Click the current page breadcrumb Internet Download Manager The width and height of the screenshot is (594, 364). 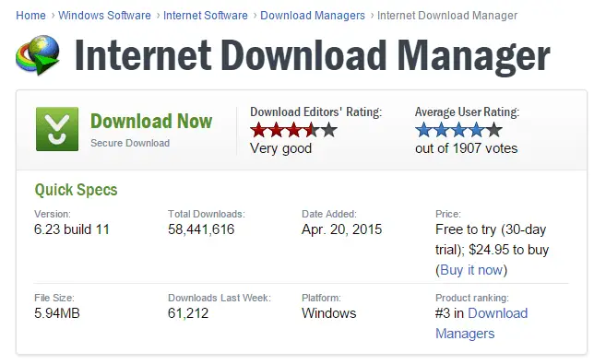[447, 16]
